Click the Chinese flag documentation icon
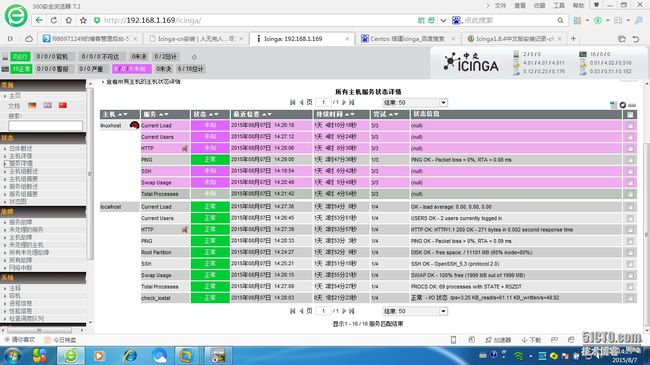This screenshot has width=650, height=365. pos(63,105)
